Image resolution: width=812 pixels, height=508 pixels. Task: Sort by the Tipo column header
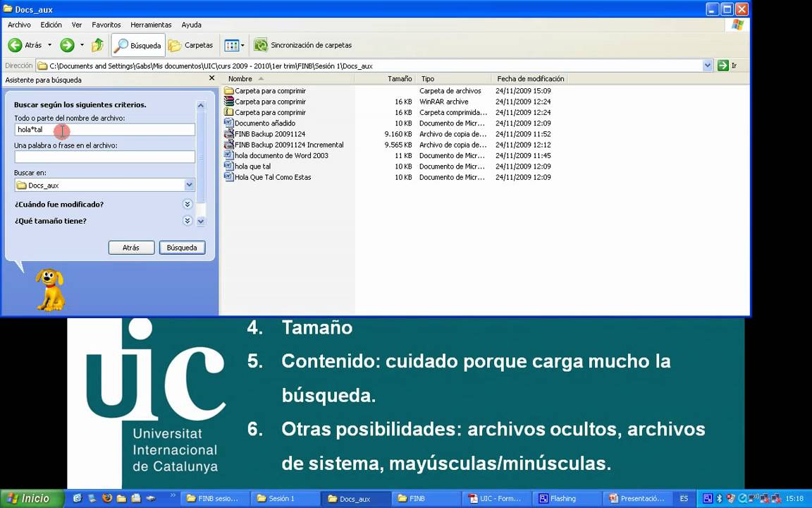[x=453, y=79]
